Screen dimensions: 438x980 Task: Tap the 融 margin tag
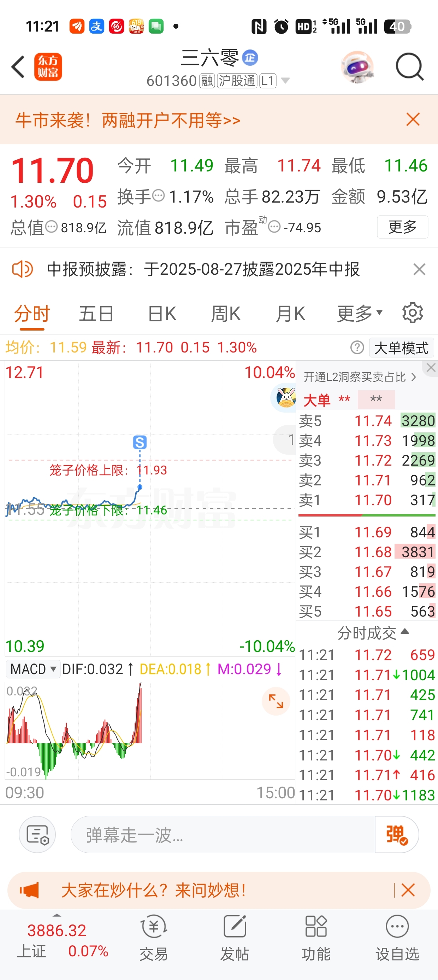[207, 81]
